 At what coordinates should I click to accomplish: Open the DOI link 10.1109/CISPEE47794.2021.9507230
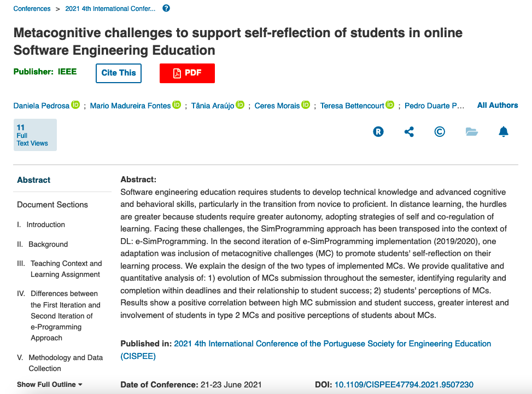pos(404,385)
